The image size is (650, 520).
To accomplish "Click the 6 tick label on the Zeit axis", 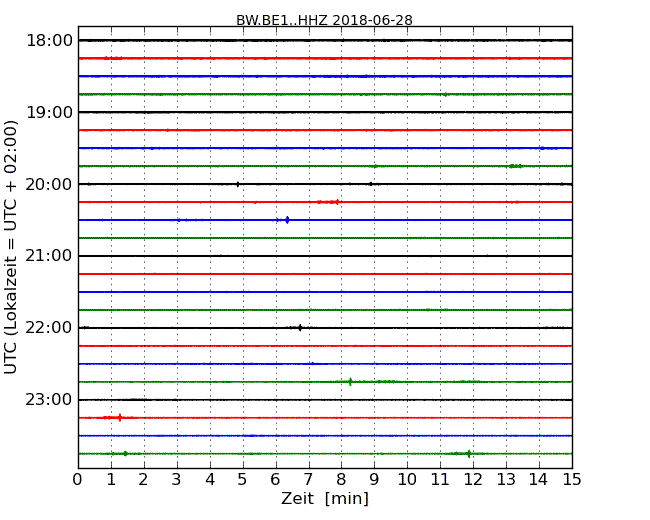I will [x=275, y=480].
